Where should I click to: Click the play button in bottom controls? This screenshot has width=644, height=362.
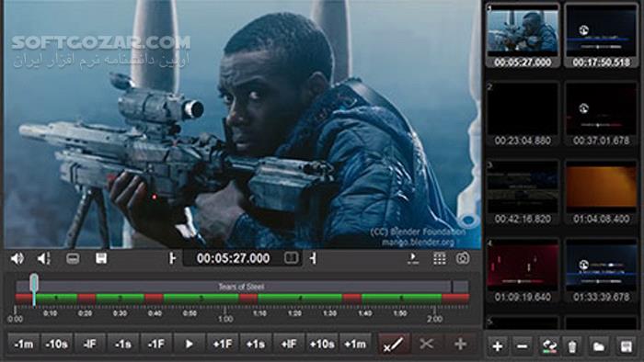(x=189, y=344)
